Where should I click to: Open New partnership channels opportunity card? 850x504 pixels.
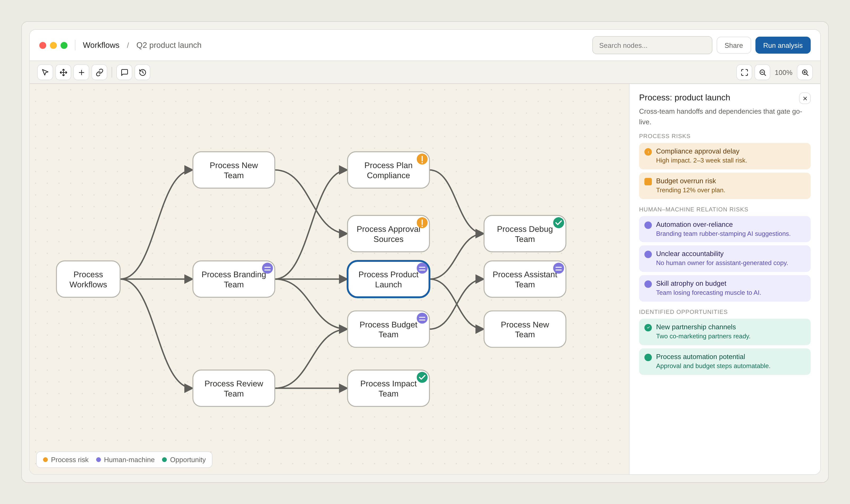pos(725,332)
